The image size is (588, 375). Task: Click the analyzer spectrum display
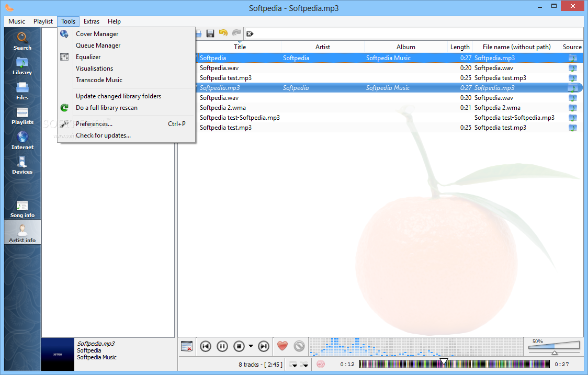(x=416, y=346)
